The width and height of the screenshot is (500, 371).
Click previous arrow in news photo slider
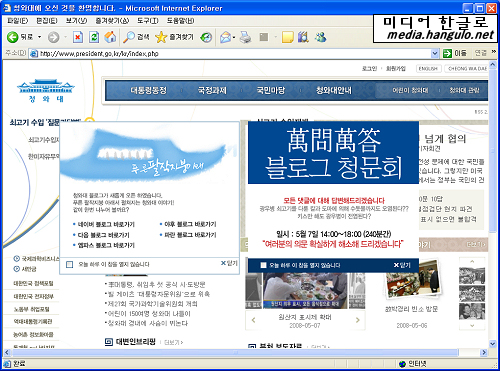pyautogui.click(x=253, y=320)
